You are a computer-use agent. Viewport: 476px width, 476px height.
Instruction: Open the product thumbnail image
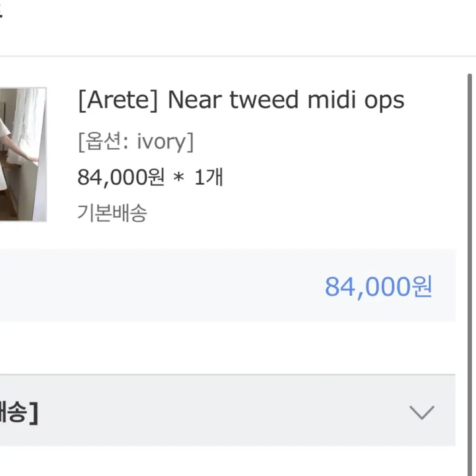pos(23,155)
